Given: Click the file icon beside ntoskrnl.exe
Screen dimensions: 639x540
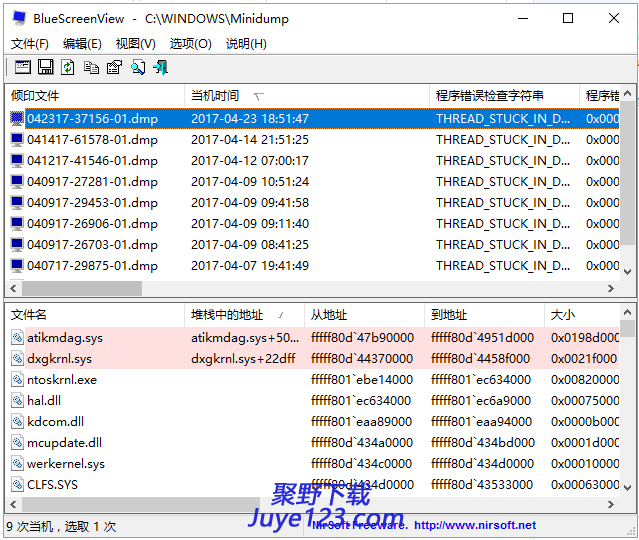Looking at the screenshot, I should [x=17, y=380].
